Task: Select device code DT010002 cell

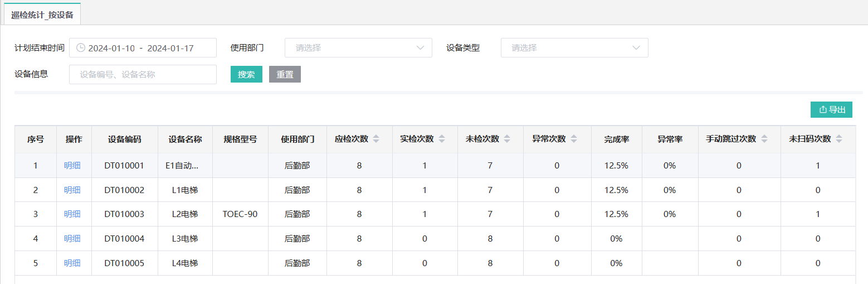Action: tap(124, 190)
